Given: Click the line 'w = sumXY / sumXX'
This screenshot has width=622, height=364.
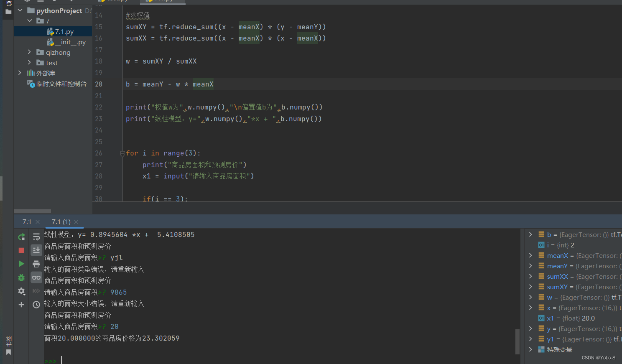Looking at the screenshot, I should click(161, 61).
